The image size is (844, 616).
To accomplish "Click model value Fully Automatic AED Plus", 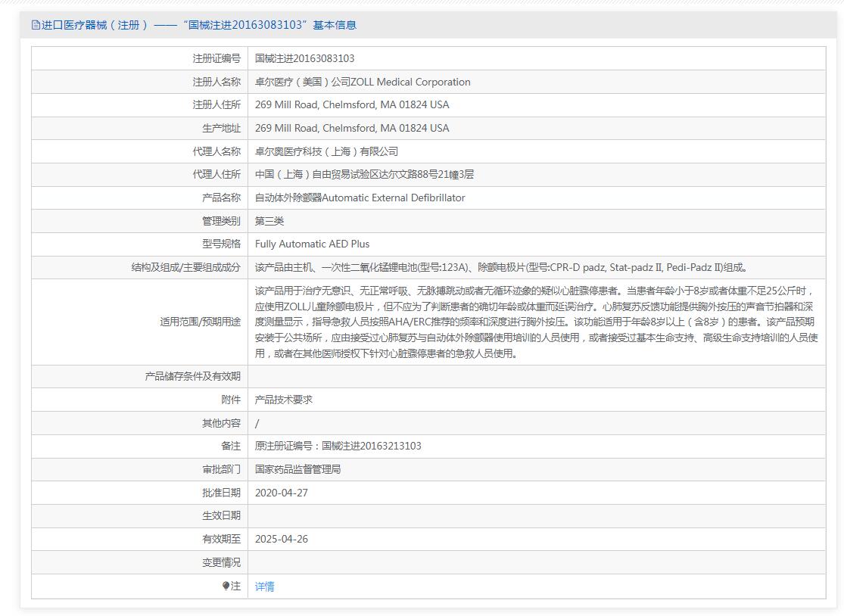I will 312,244.
